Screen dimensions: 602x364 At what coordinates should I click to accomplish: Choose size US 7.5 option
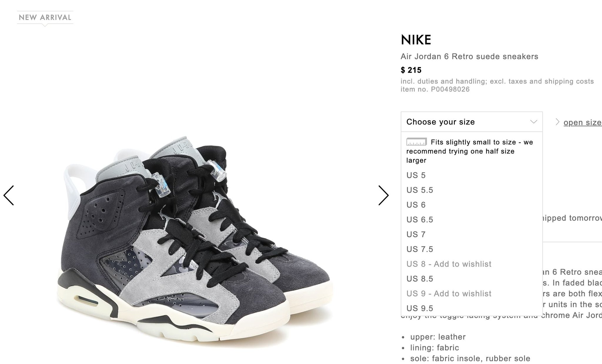click(x=471, y=249)
